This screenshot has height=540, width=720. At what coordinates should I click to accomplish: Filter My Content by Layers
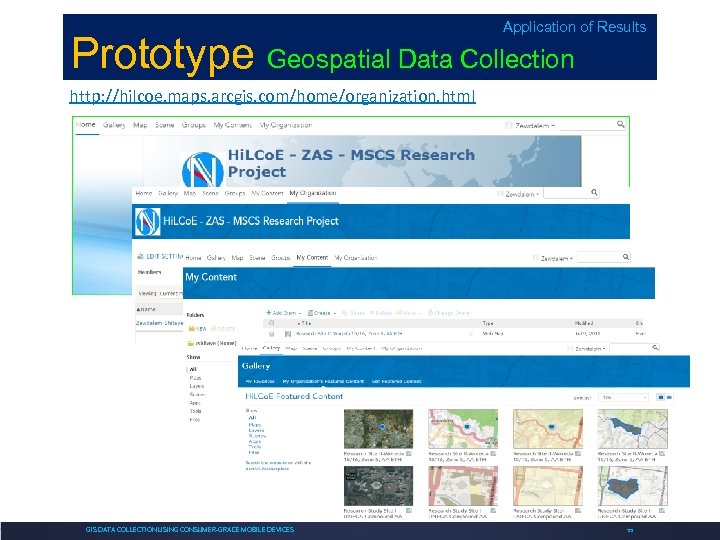pyautogui.click(x=197, y=386)
